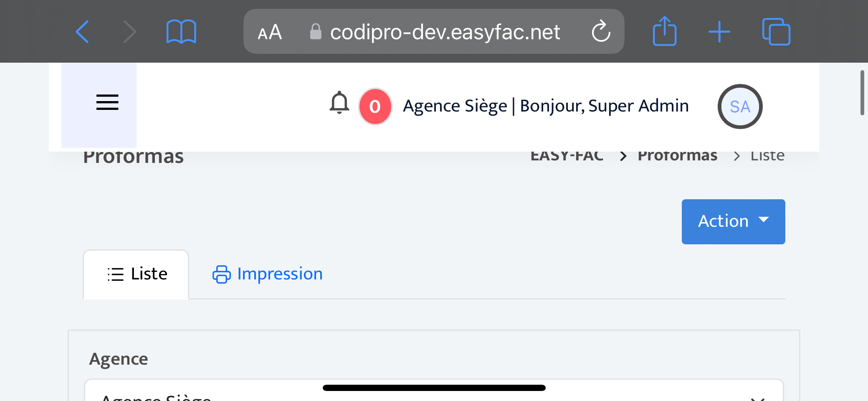Viewport: 868px width, 401px height.
Task: Tap the codipro-dev.easyfac.net address bar
Action: pyautogui.click(x=445, y=32)
